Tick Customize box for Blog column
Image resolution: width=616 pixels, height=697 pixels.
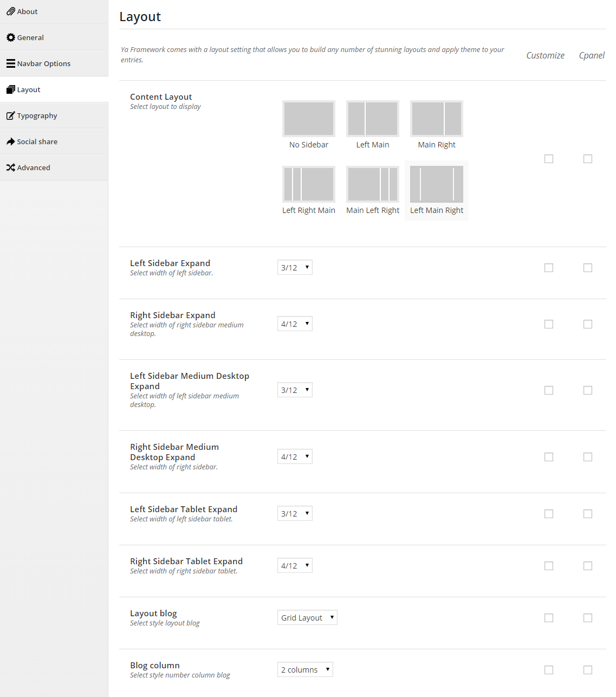tap(549, 670)
